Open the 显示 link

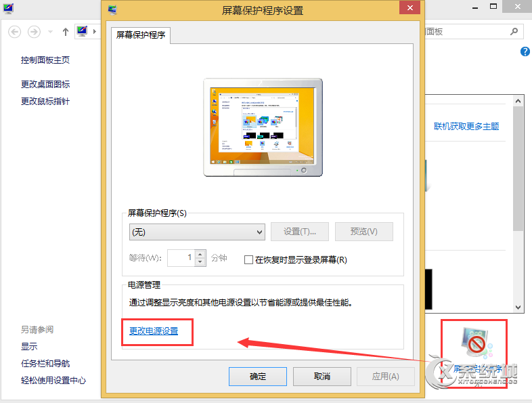click(x=29, y=347)
